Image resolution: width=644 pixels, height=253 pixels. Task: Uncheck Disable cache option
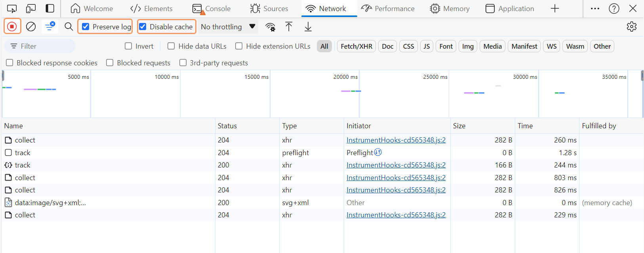(x=143, y=27)
